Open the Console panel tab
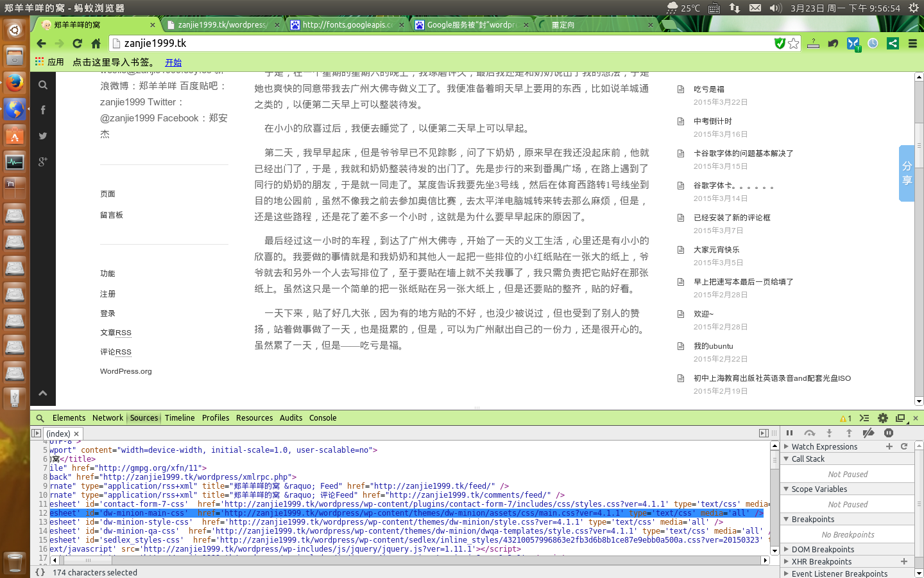924x578 pixels. pos(323,418)
